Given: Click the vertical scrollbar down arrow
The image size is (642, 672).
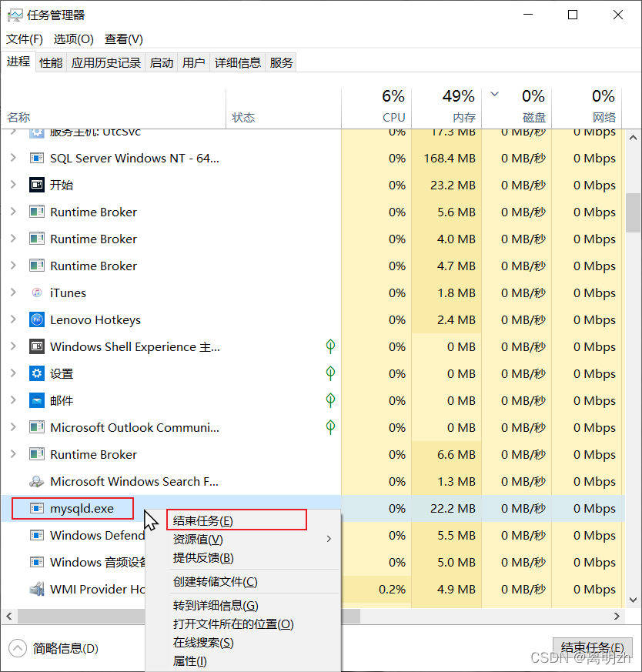Looking at the screenshot, I should pos(633,600).
